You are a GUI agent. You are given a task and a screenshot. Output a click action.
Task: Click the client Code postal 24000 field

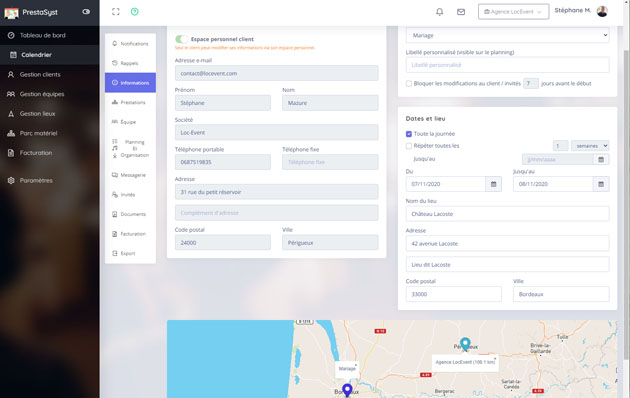pos(223,243)
